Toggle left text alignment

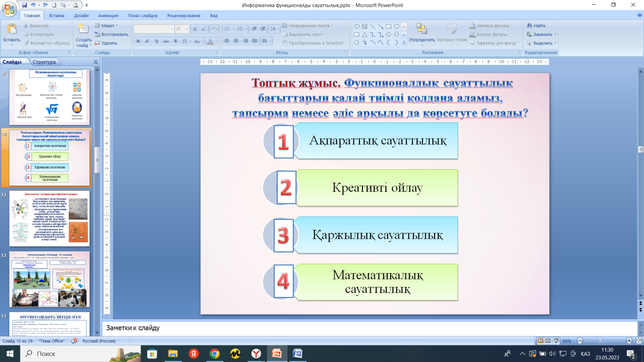tap(227, 41)
